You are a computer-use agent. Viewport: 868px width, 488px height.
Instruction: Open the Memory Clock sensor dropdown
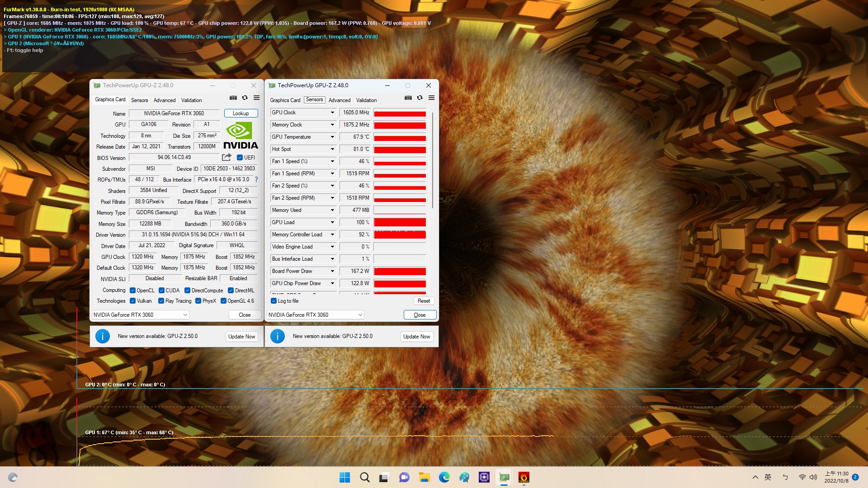point(332,125)
